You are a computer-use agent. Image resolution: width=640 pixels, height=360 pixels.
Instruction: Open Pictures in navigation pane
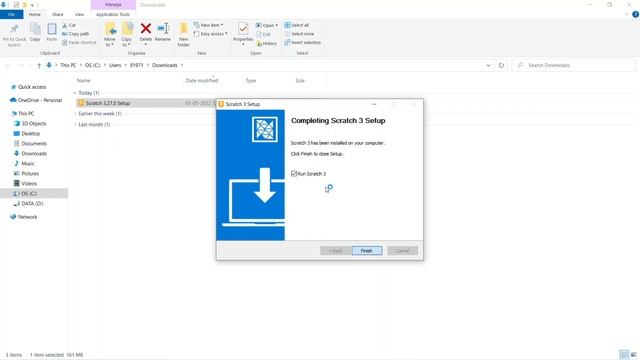click(x=30, y=173)
